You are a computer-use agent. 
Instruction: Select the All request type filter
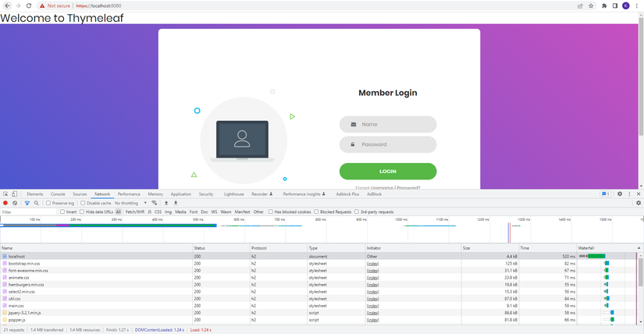pos(119,212)
